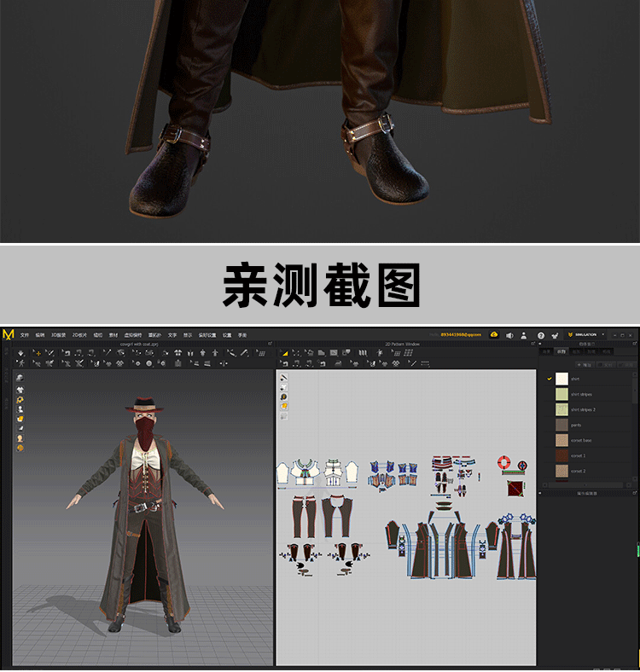Open the user account profile icon
Viewport: 640px width, 672px height.
click(523, 335)
